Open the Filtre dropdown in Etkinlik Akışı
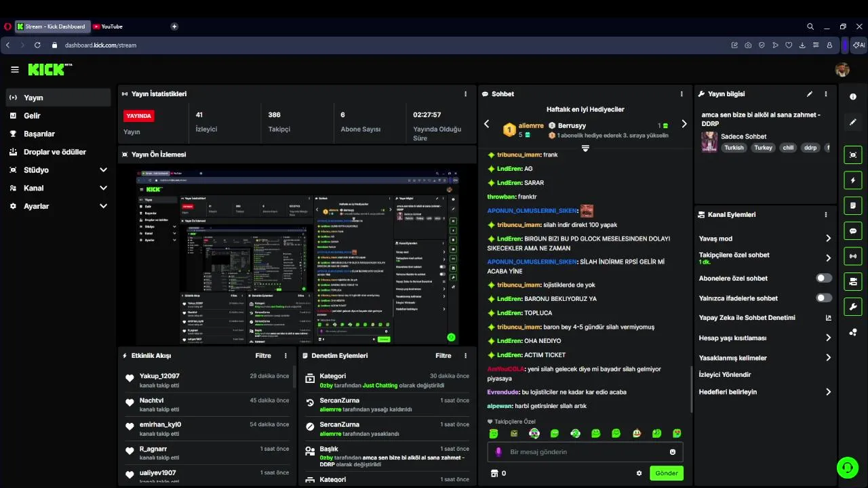This screenshot has height=488, width=868. [263, 356]
